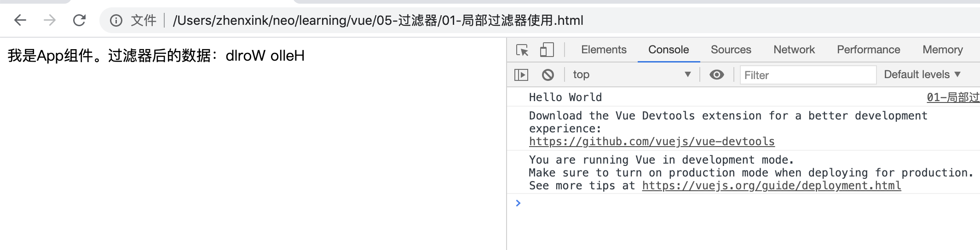Show the console sidebar icon
The width and height of the screenshot is (980, 250).
[x=521, y=74]
